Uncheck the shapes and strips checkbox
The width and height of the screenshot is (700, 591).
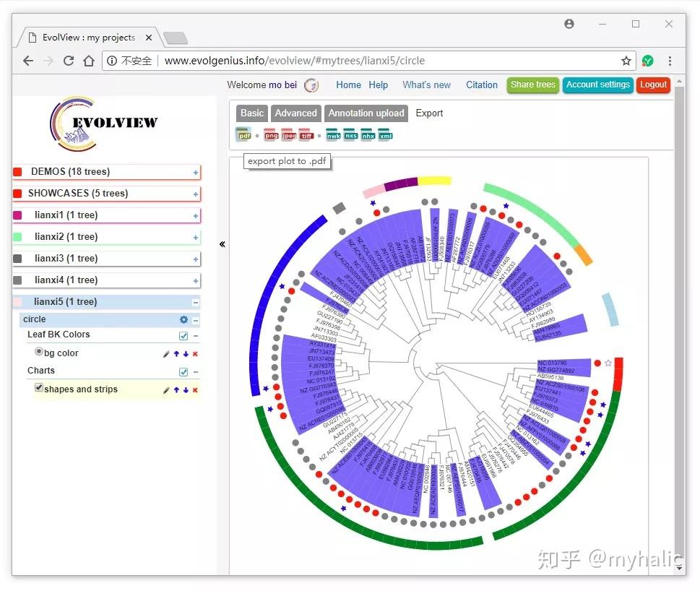(x=39, y=387)
